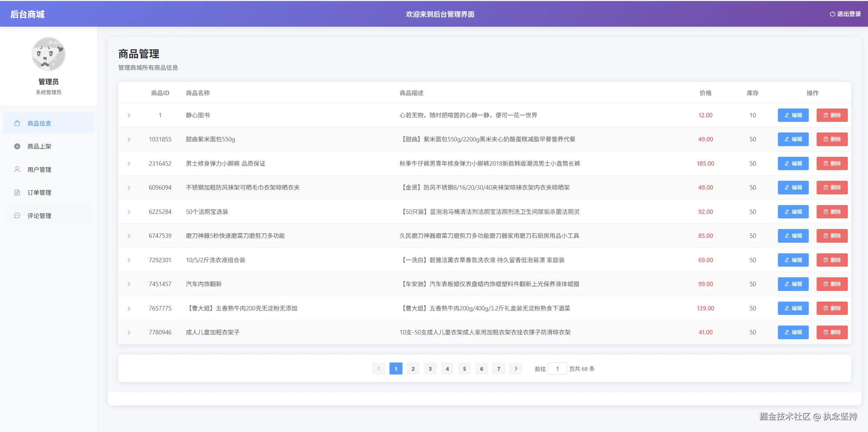Go to page 5 in pagination

[x=464, y=369]
